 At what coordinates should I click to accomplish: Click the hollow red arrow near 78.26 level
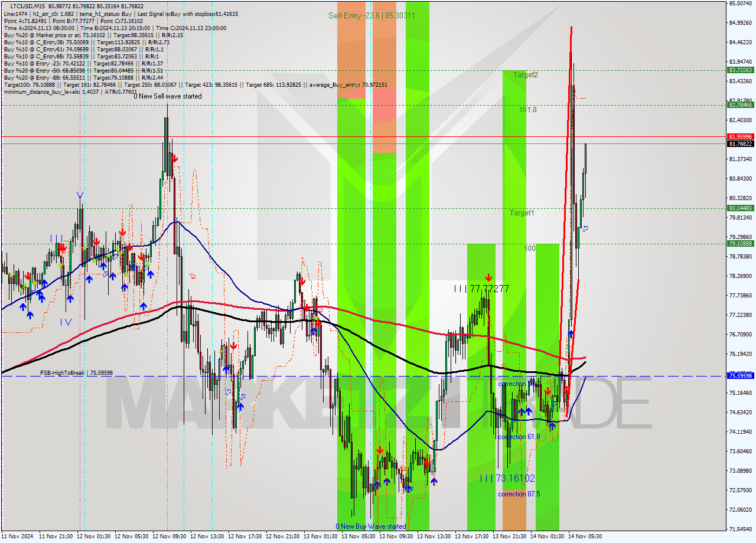[x=193, y=276]
